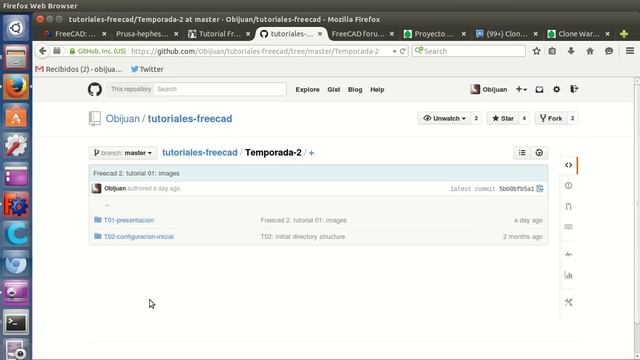Switch to the Proyecto tab
The image size is (640, 360).
434,34
